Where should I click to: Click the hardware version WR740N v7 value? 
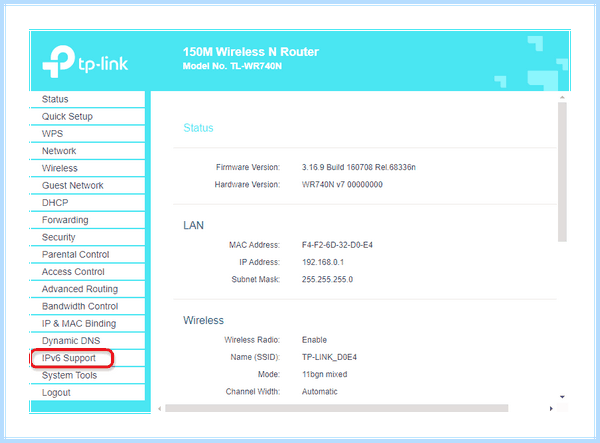(342, 184)
